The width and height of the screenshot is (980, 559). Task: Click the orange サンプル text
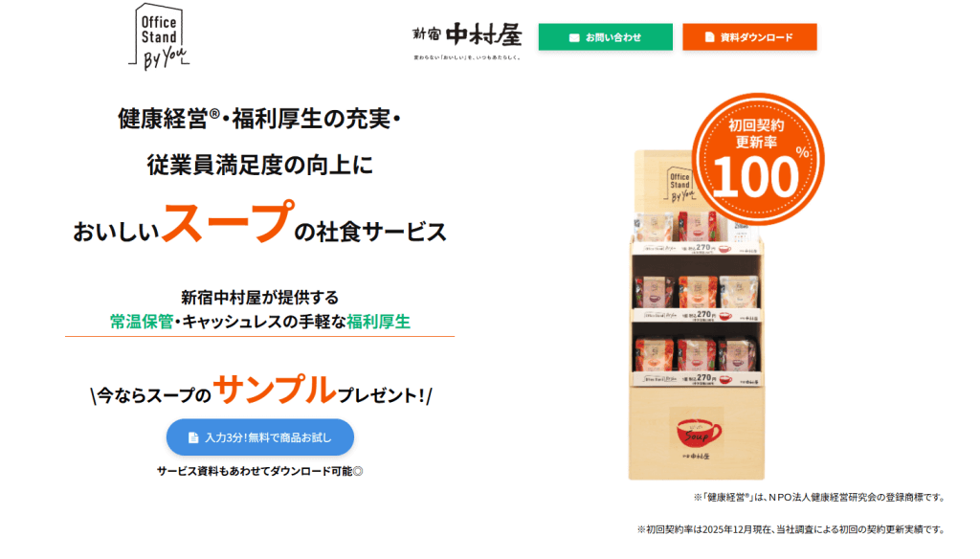tap(275, 389)
